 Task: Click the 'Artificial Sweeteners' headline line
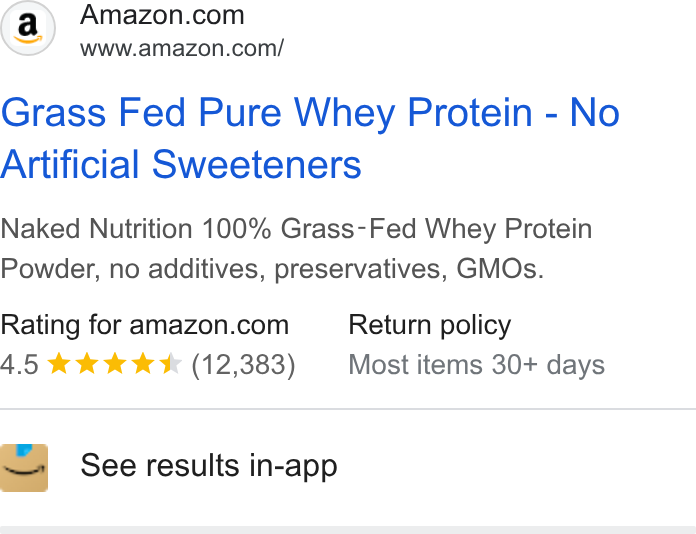click(181, 164)
